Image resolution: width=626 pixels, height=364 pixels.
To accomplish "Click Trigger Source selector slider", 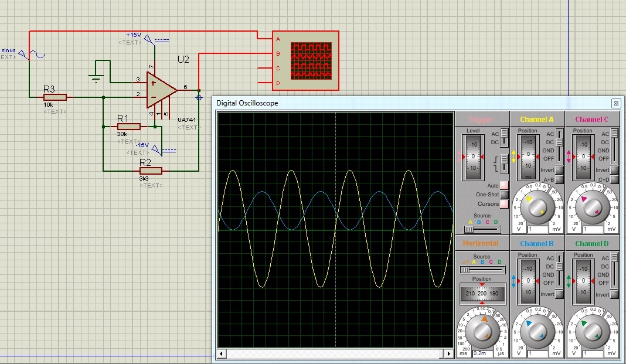I will click(482, 229).
